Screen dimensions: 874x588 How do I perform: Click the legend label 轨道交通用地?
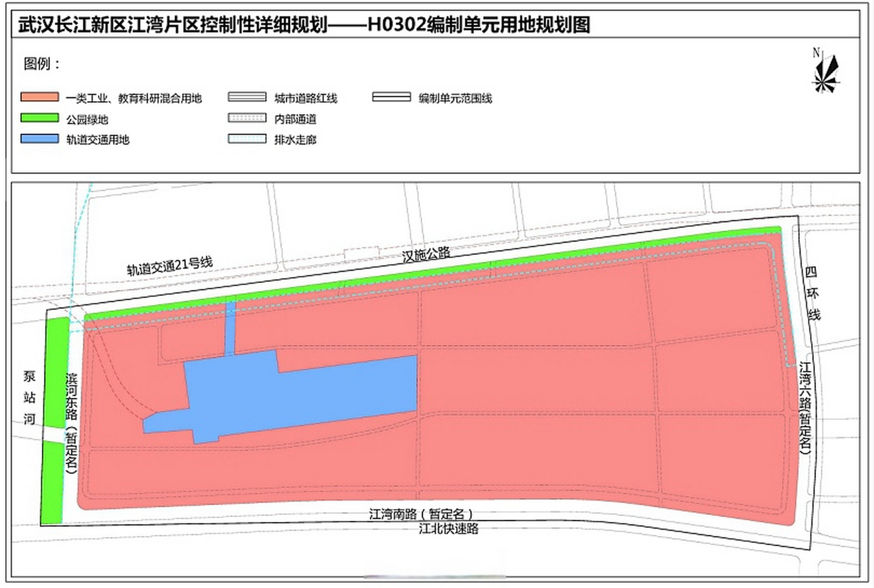pos(97,140)
